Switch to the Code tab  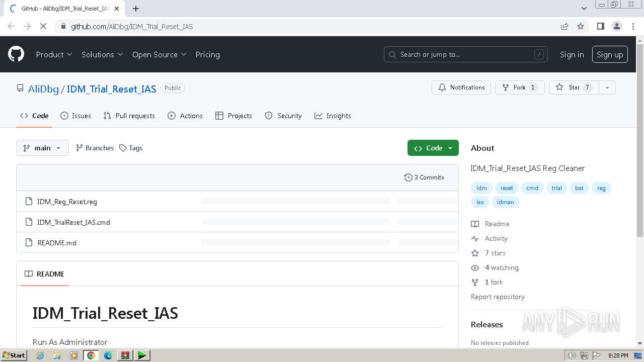pyautogui.click(x=35, y=116)
